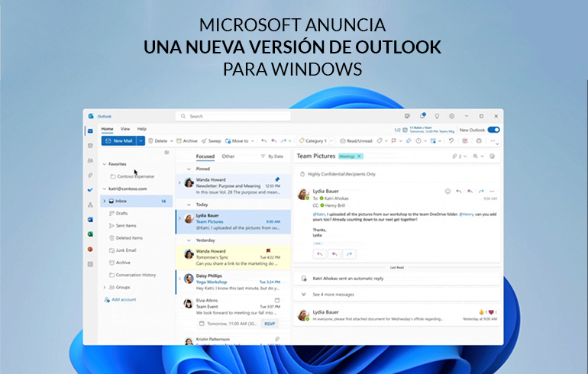Screen dimensions: 588x374
Task: Open the Help ribbon tab
Action: coord(142,129)
